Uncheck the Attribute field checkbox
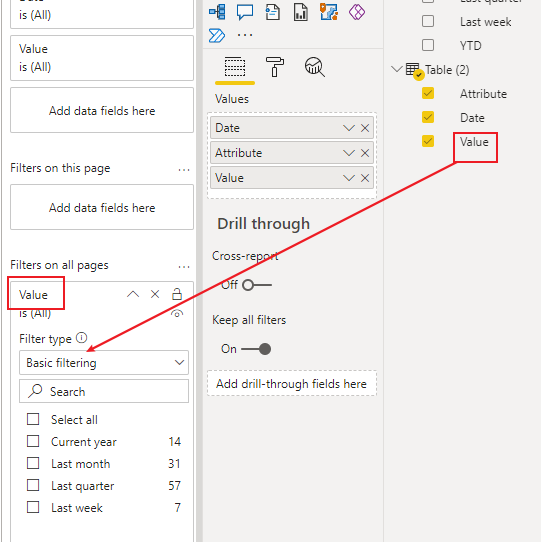541x542 pixels. [428, 93]
